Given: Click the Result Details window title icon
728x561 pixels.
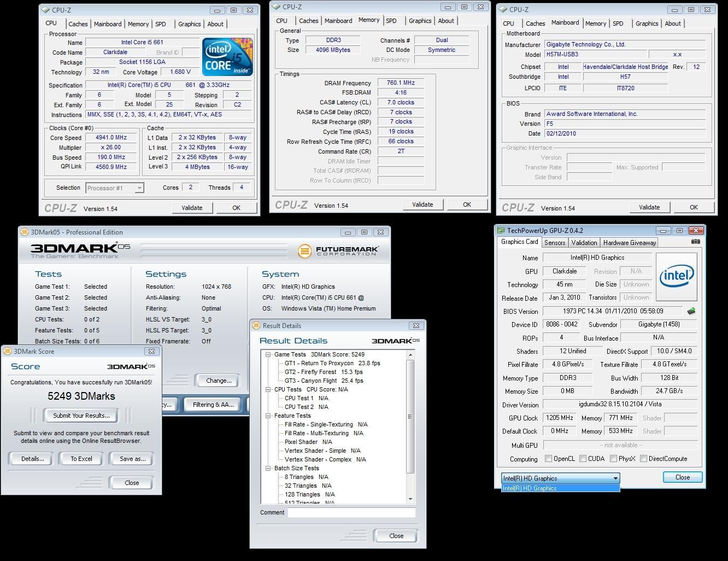Looking at the screenshot, I should [x=256, y=325].
